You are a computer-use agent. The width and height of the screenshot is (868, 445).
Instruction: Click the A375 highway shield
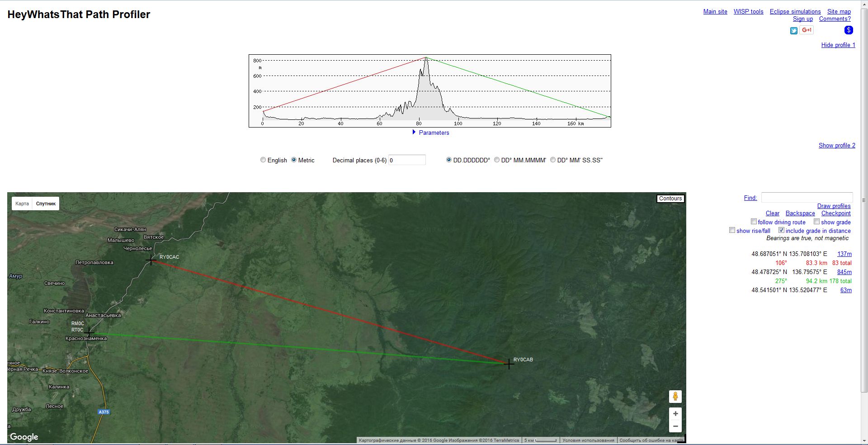click(x=104, y=412)
